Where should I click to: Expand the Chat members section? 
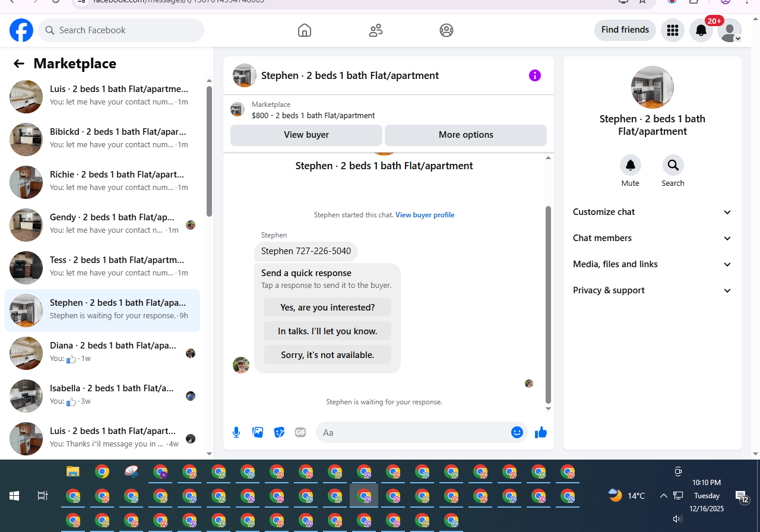coord(653,238)
